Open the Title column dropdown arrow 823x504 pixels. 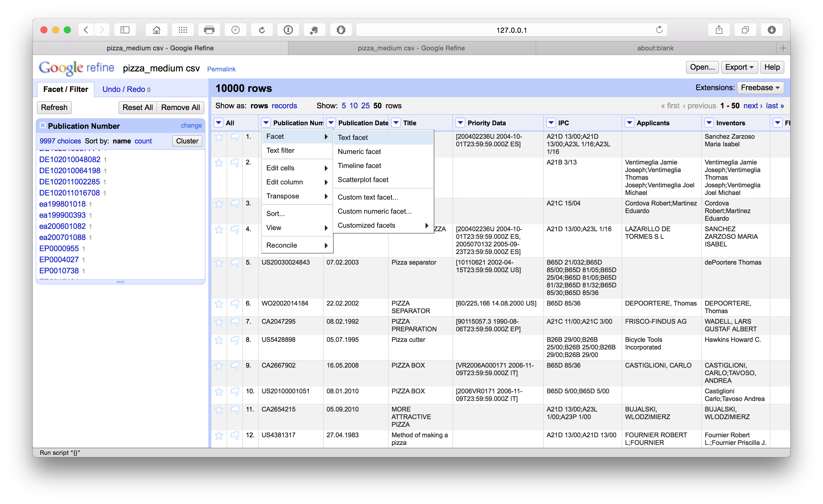[x=396, y=123]
